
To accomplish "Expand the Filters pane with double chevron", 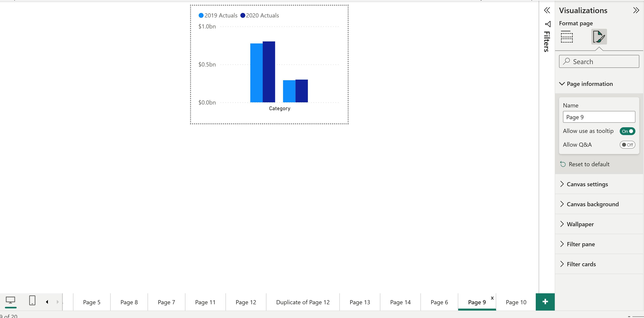I will tap(547, 10).
